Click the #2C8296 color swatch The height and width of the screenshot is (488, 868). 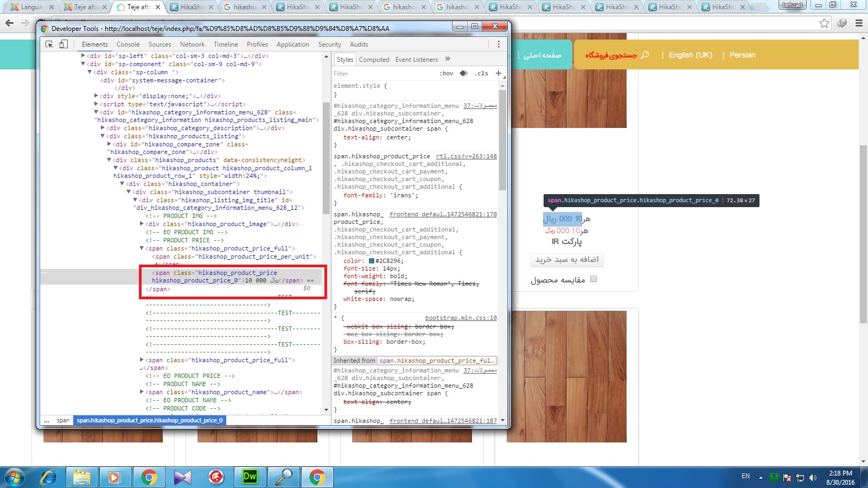point(372,261)
